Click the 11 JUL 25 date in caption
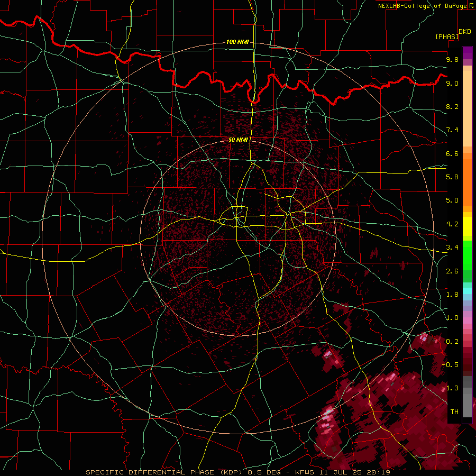 click(342, 472)
